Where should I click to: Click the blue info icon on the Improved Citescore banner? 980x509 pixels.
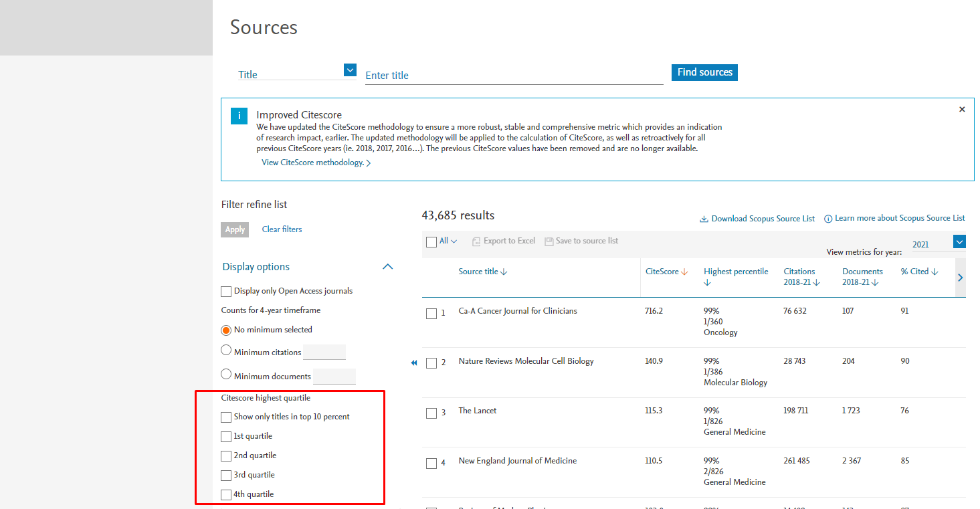click(x=239, y=115)
